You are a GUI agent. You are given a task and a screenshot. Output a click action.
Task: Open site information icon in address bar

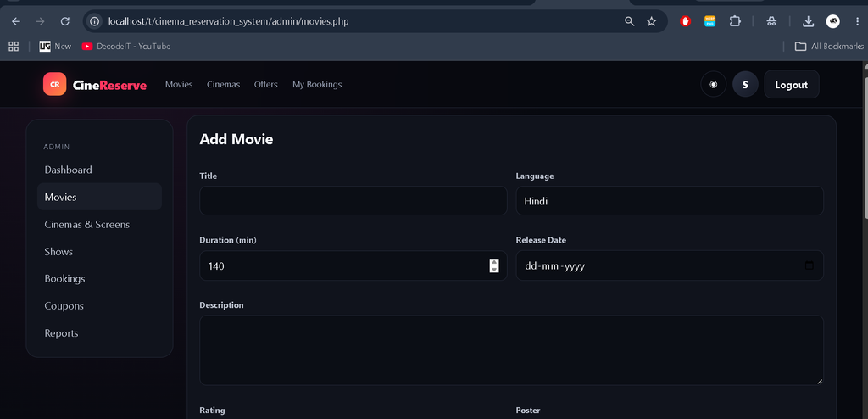coord(95,21)
